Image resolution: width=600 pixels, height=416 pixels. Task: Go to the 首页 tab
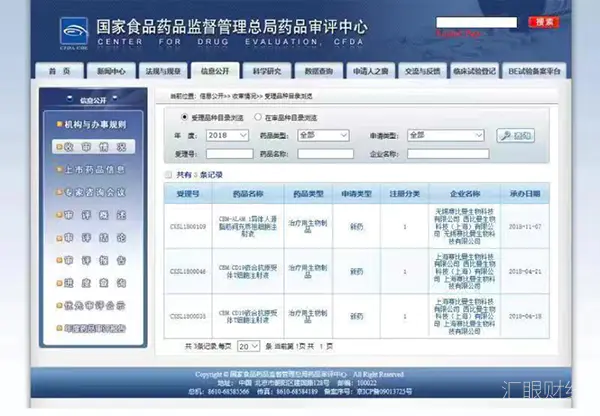tap(59, 71)
